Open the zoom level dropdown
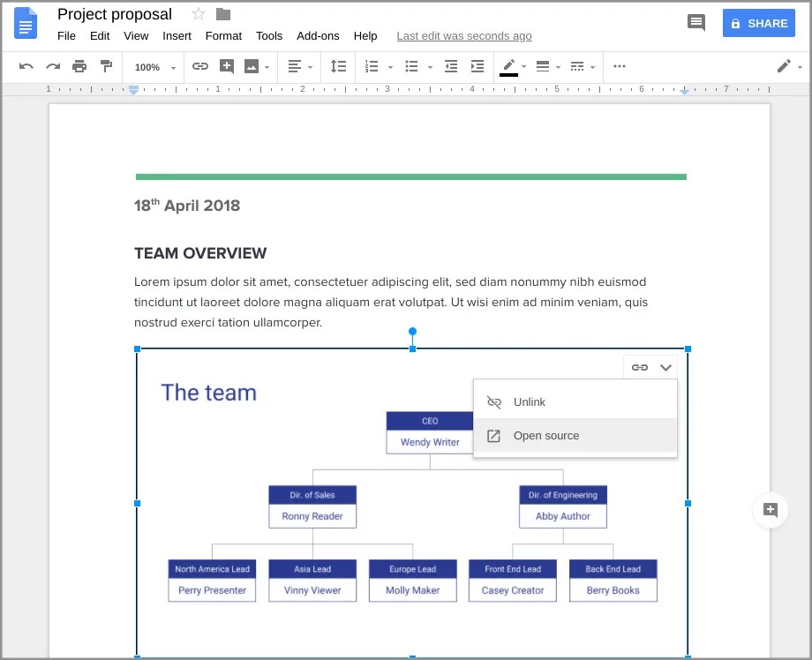812x660 pixels. coord(152,67)
